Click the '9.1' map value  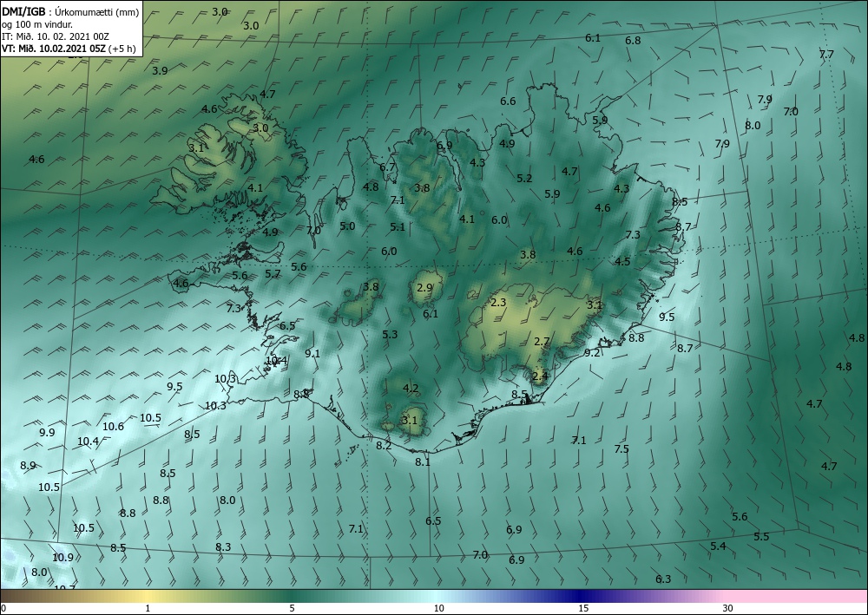click(x=312, y=353)
